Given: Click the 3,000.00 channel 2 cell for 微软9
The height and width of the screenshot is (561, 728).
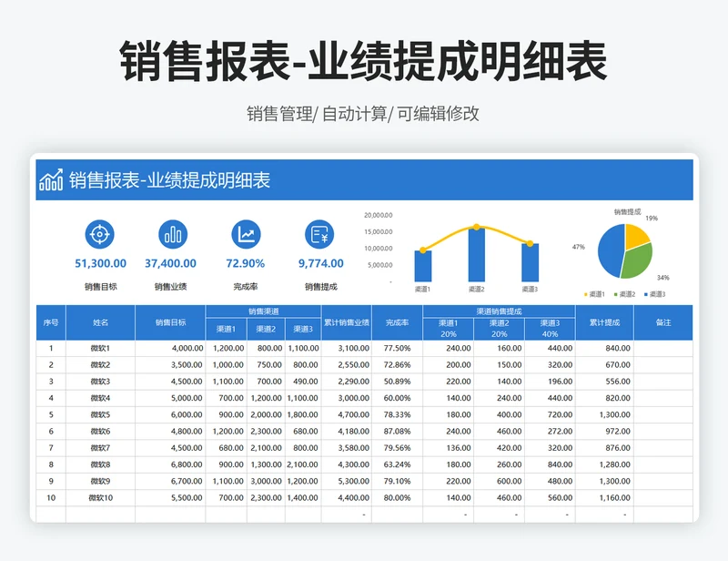Looking at the screenshot, I should (266, 481).
